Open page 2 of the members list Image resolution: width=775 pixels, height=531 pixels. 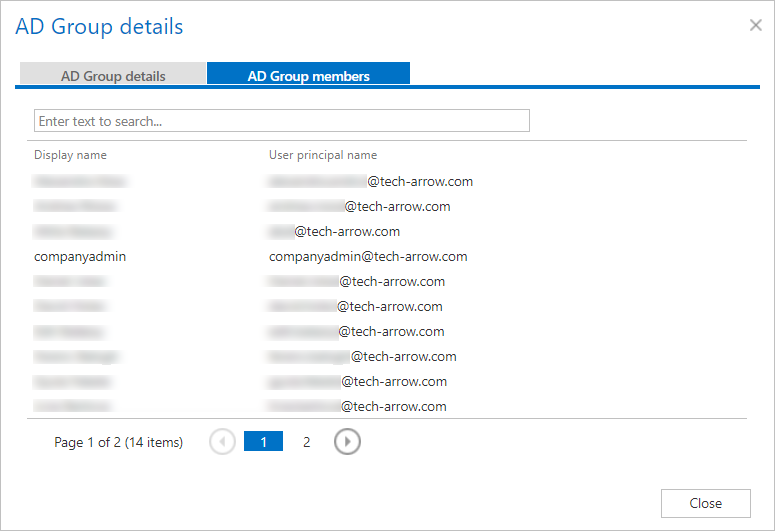(307, 442)
